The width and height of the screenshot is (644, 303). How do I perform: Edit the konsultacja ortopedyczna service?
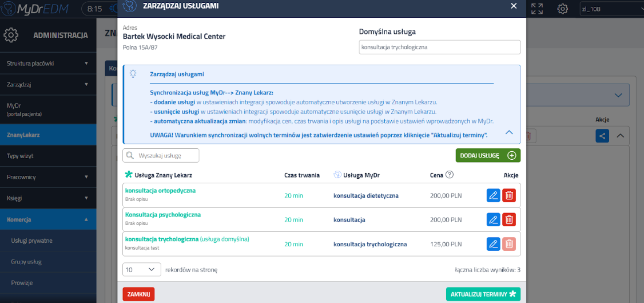pos(493,195)
